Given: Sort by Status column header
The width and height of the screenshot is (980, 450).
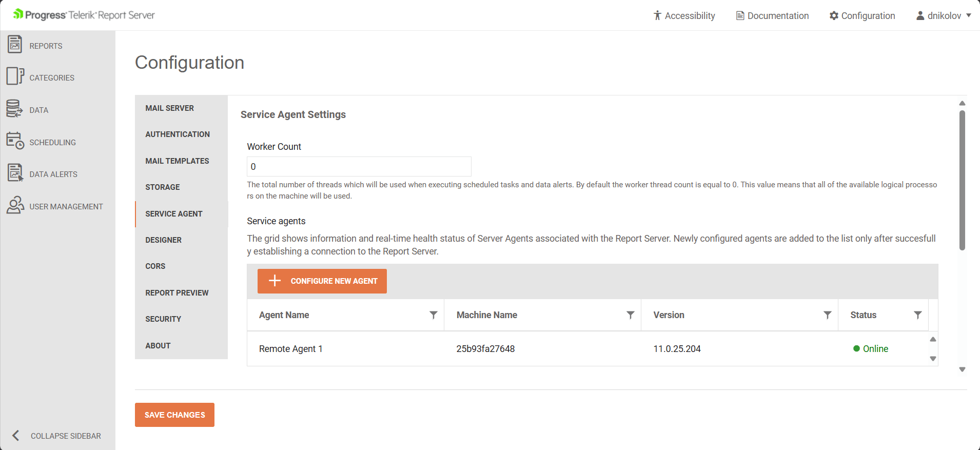Looking at the screenshot, I should click(863, 315).
